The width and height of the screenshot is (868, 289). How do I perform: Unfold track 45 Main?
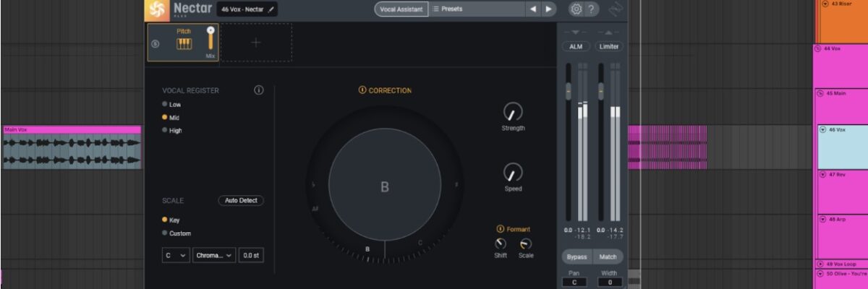coord(819,92)
